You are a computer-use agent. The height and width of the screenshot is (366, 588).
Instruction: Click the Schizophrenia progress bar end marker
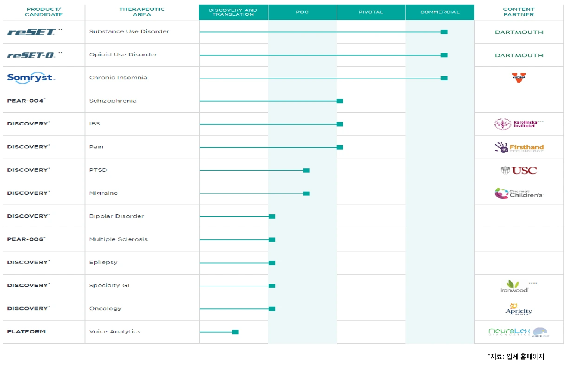coord(340,101)
